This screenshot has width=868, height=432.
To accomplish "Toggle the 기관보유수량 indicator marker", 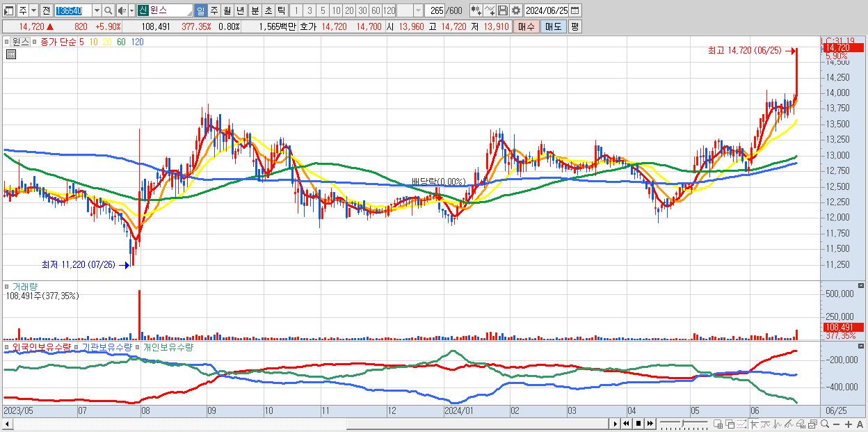I will tap(77, 346).
